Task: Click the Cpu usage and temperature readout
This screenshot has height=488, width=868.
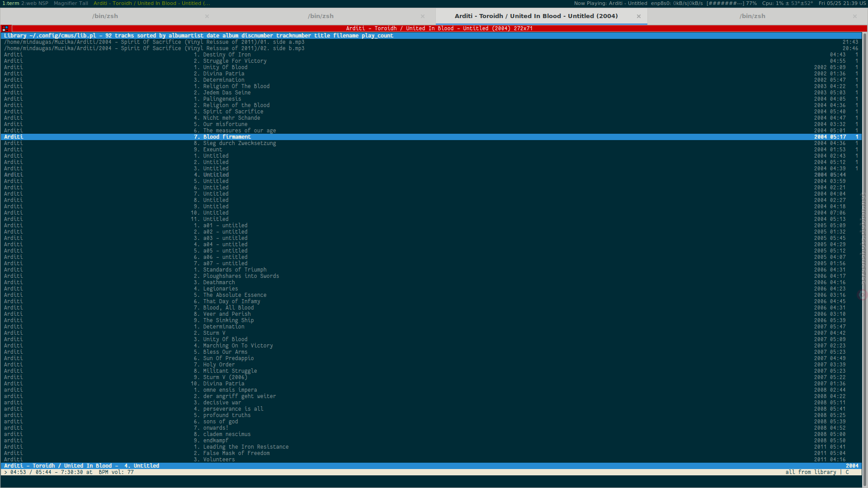Action: [788, 3]
